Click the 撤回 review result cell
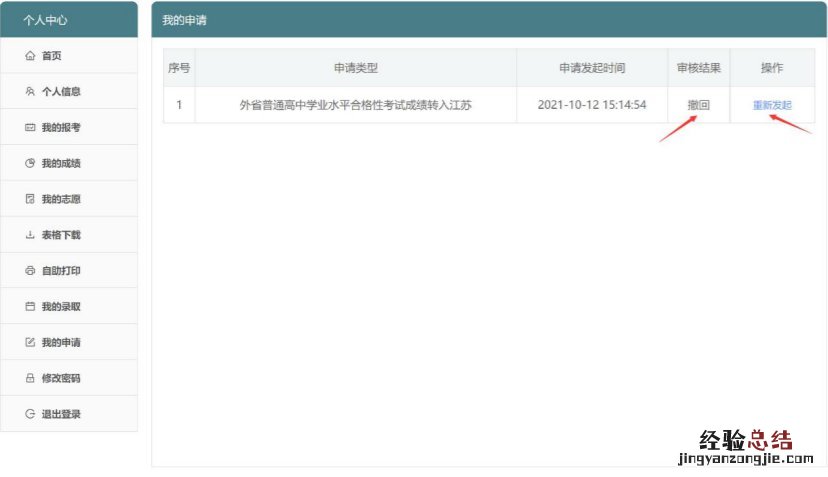 699,105
